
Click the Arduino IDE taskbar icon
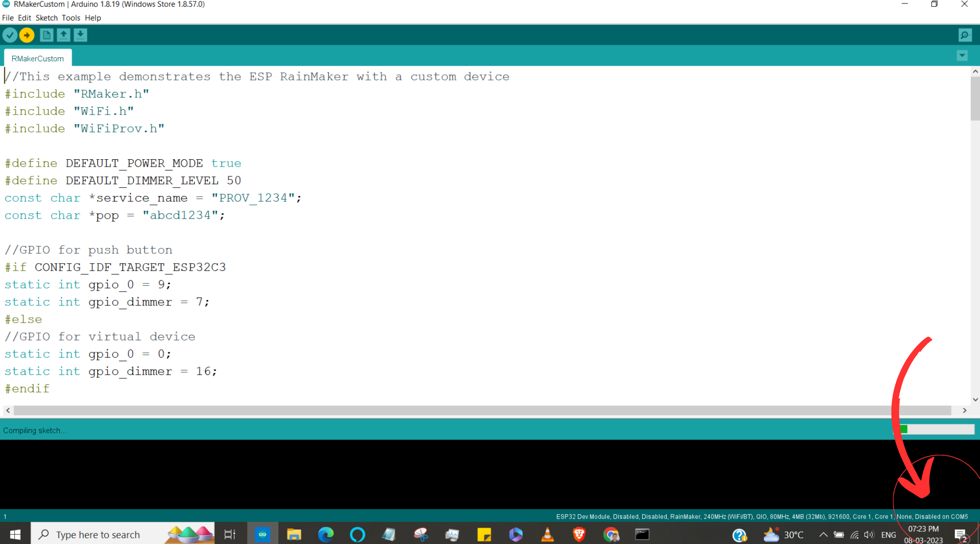[262, 534]
